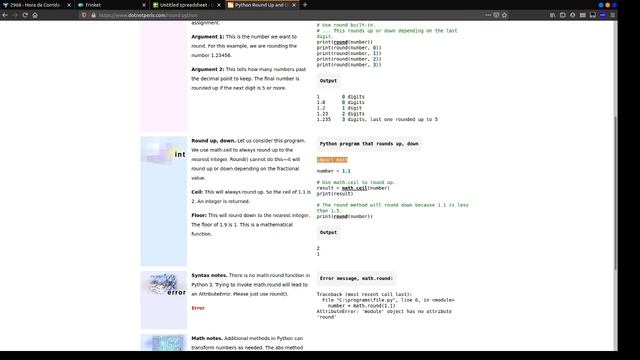
Task: Click the 'Ceil:' bold label
Action: [x=197, y=192]
